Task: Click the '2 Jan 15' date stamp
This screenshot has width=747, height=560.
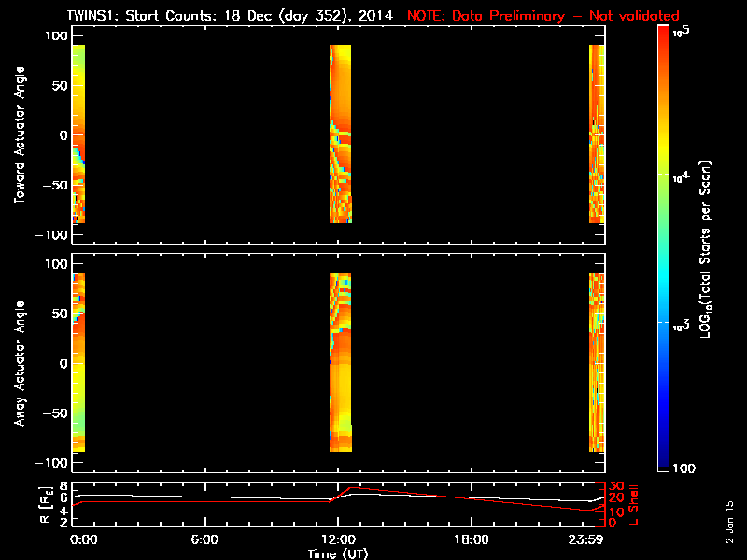Action: pos(730,523)
